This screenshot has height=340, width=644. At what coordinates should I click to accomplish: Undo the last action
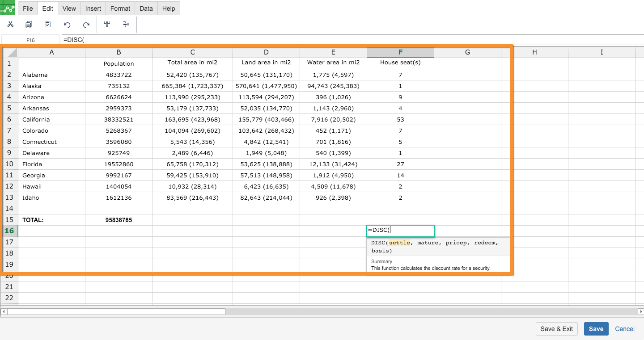[67, 25]
